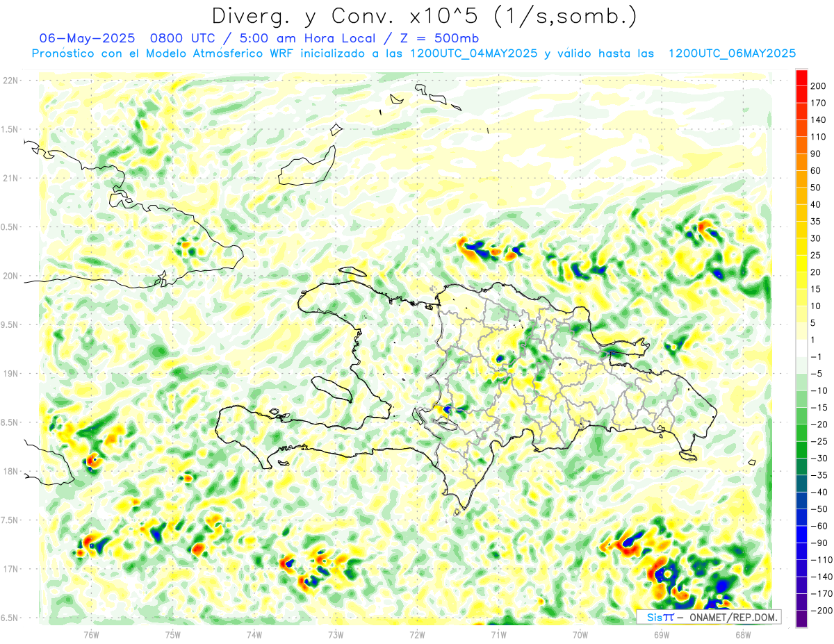
Task: Click the "-1" colorbar value
Action: click(x=817, y=357)
